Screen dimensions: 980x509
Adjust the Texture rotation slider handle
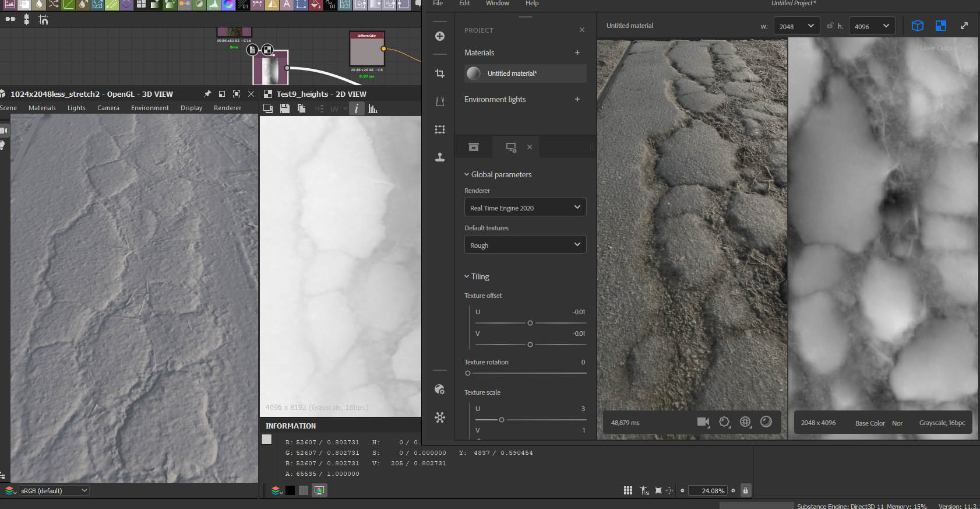[468, 373]
